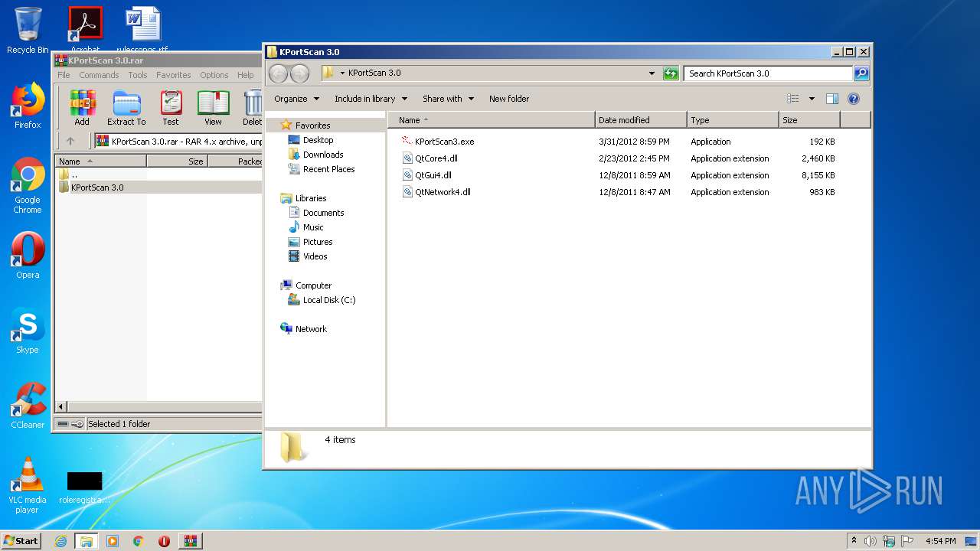Open the Commands menu in WinRAR

[99, 75]
